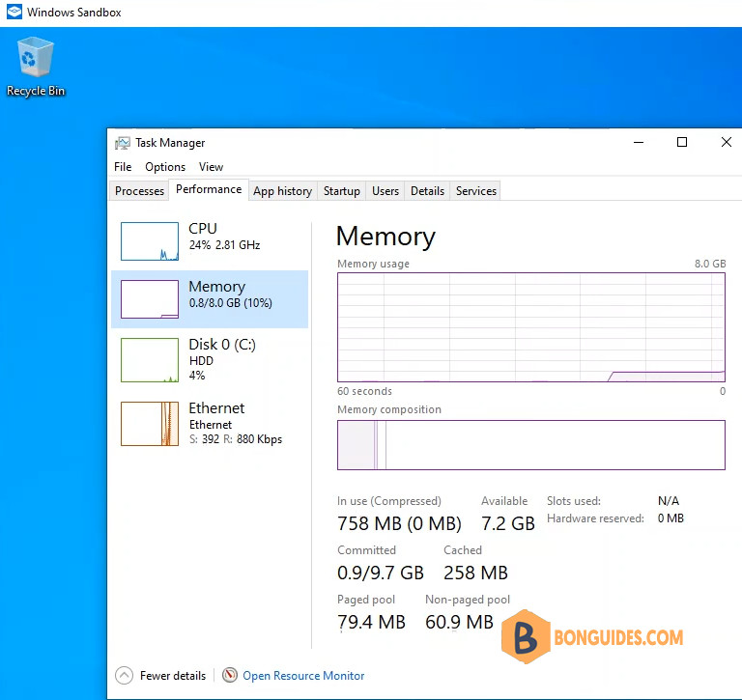Open the Startup tab
The width and height of the screenshot is (742, 700).
click(342, 191)
